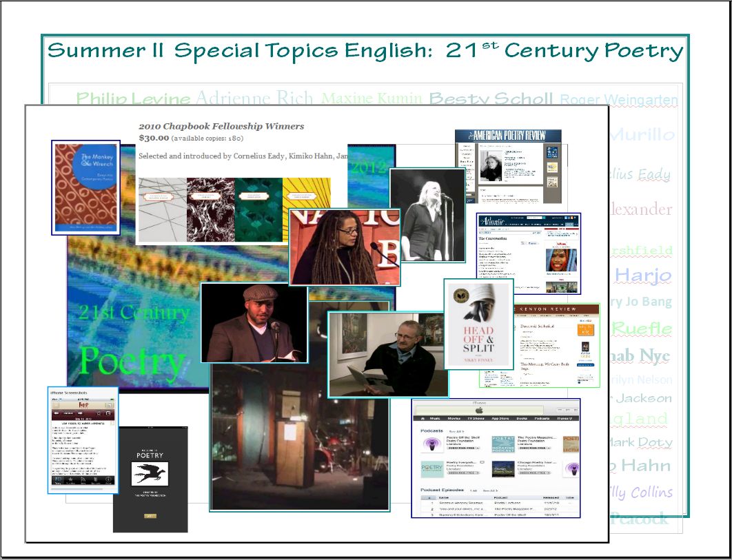This screenshot has width=732, height=560.
Task: Click the Pegasus logo on the Poetry app screen
Action: tap(150, 473)
